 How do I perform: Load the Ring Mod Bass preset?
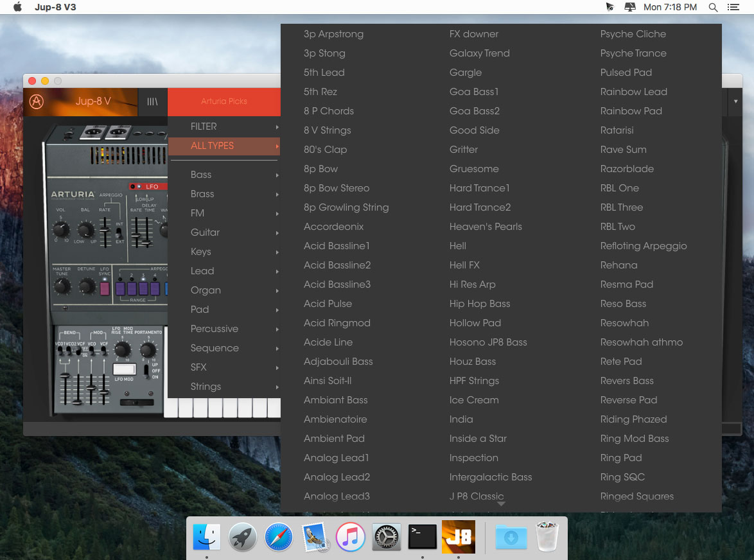pos(635,438)
